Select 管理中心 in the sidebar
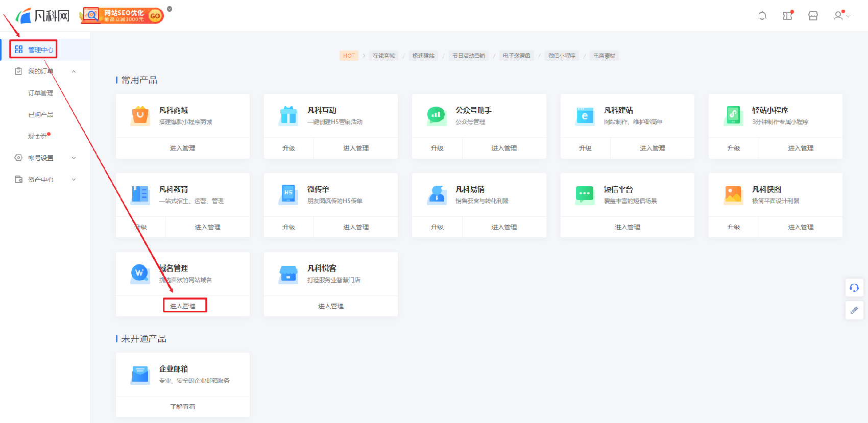This screenshot has width=868, height=423. (x=45, y=49)
